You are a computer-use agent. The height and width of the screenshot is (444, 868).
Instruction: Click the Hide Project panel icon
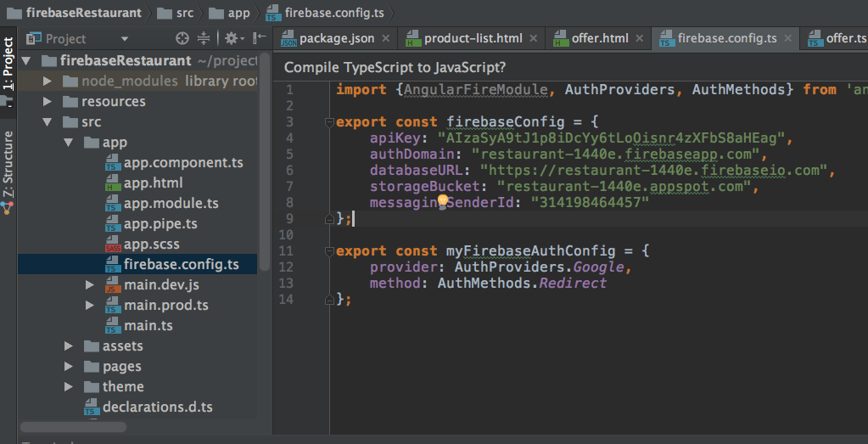[x=259, y=38]
